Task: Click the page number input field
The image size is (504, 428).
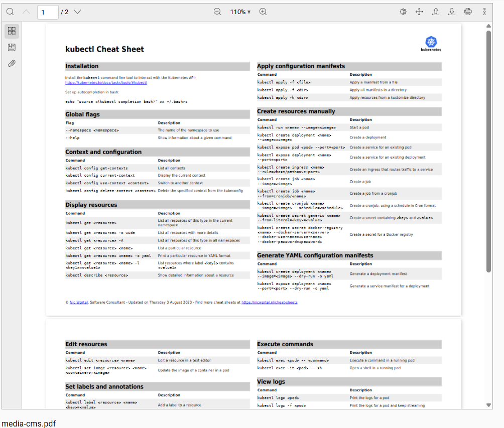Action: point(48,12)
